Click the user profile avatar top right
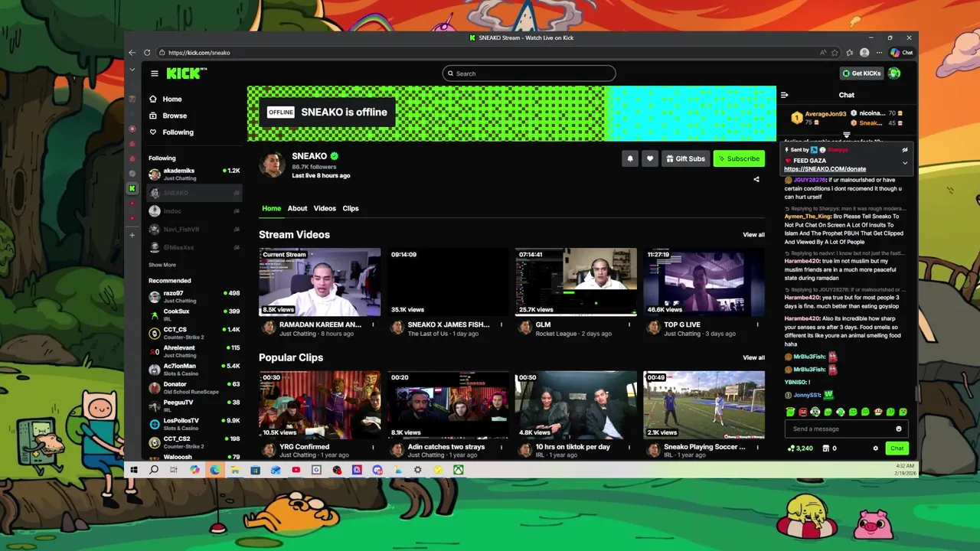Image resolution: width=980 pixels, height=551 pixels. 894,73
